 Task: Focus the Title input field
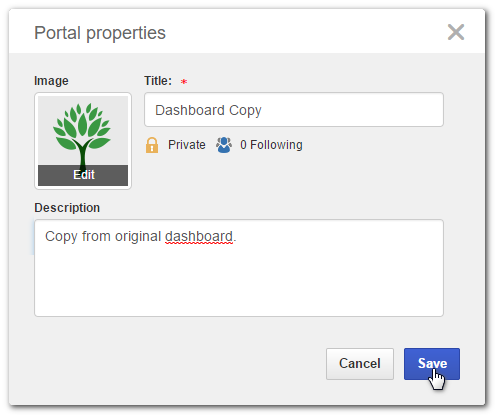pyautogui.click(x=294, y=110)
